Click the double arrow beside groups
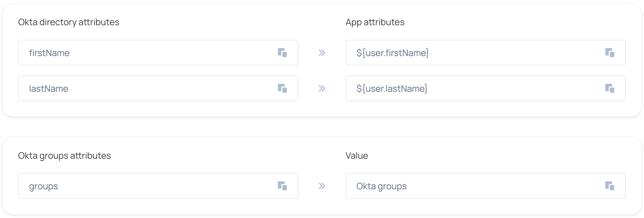This screenshot has height=218, width=644. click(322, 186)
